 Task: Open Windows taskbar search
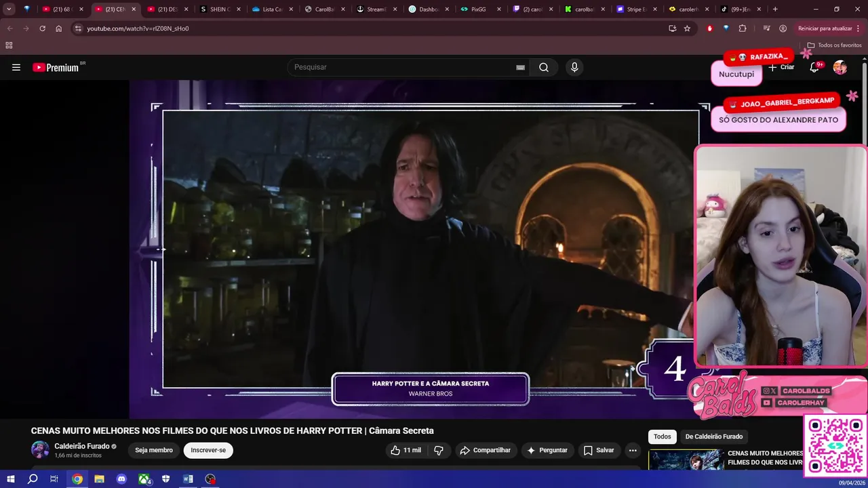coord(33,479)
